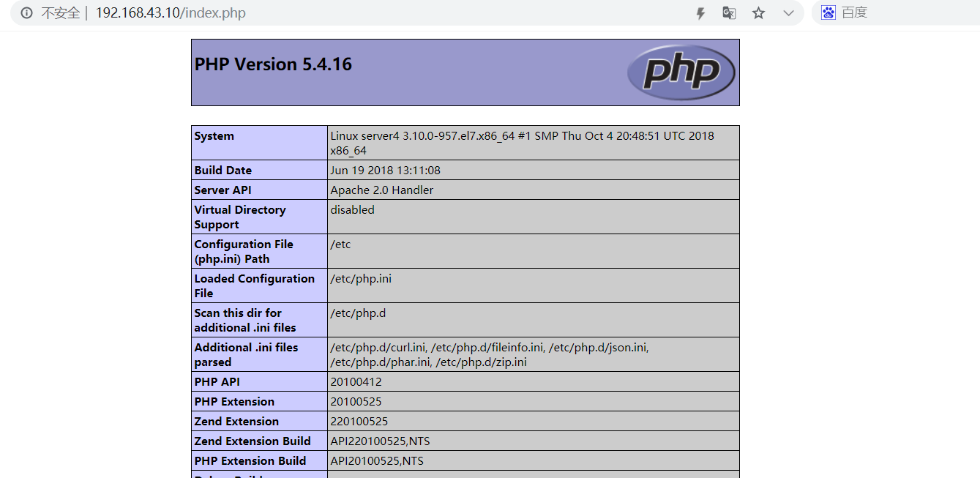Click the '/etc/php.ini' value
The width and height of the screenshot is (980, 478).
361,279
